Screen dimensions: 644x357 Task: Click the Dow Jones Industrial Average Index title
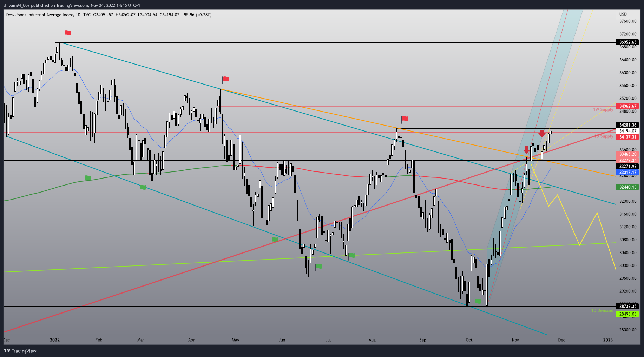coord(40,15)
